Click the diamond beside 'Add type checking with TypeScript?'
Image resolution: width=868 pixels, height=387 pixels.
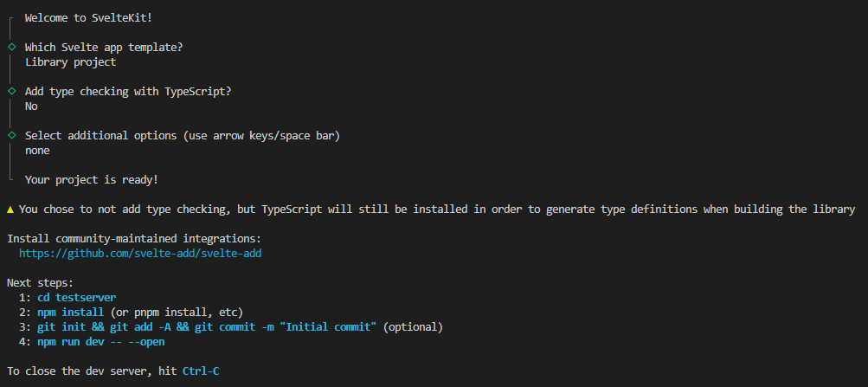(x=11, y=92)
